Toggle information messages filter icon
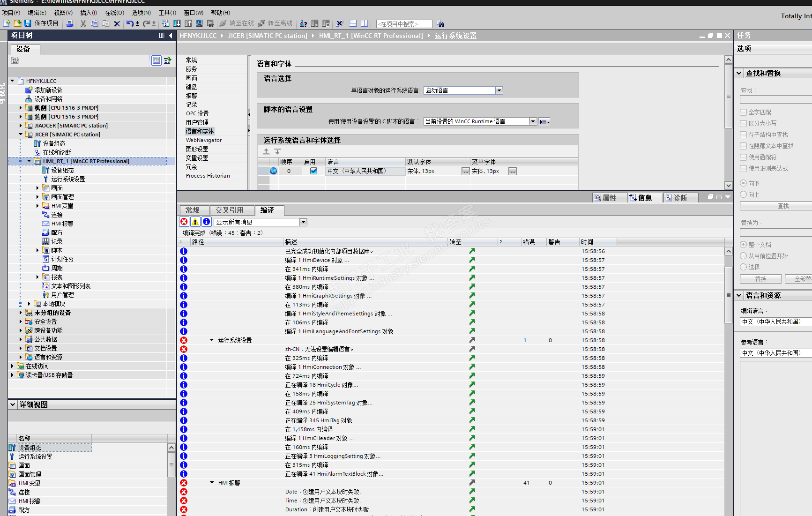The height and width of the screenshot is (516, 812). point(206,222)
